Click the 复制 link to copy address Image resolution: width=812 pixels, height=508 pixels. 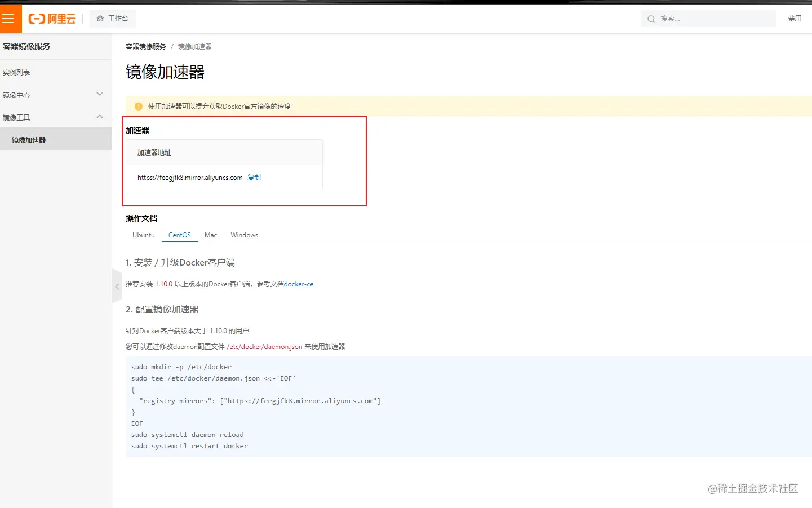pyautogui.click(x=254, y=178)
